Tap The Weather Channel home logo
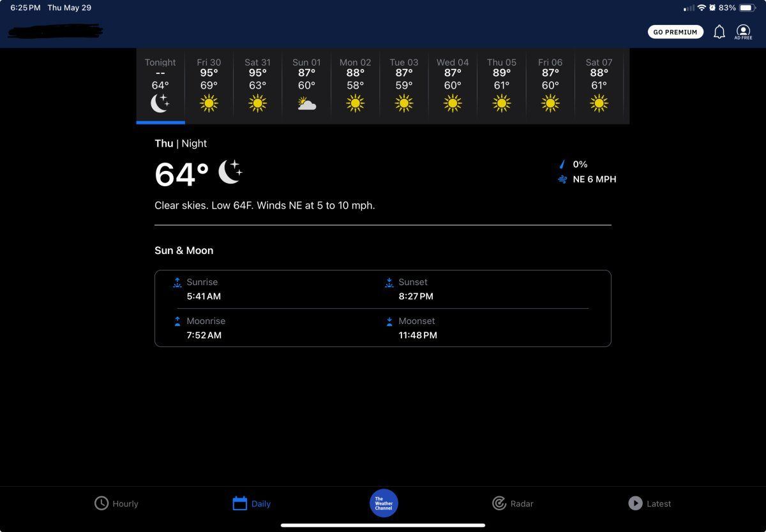The width and height of the screenshot is (766, 532). point(384,503)
